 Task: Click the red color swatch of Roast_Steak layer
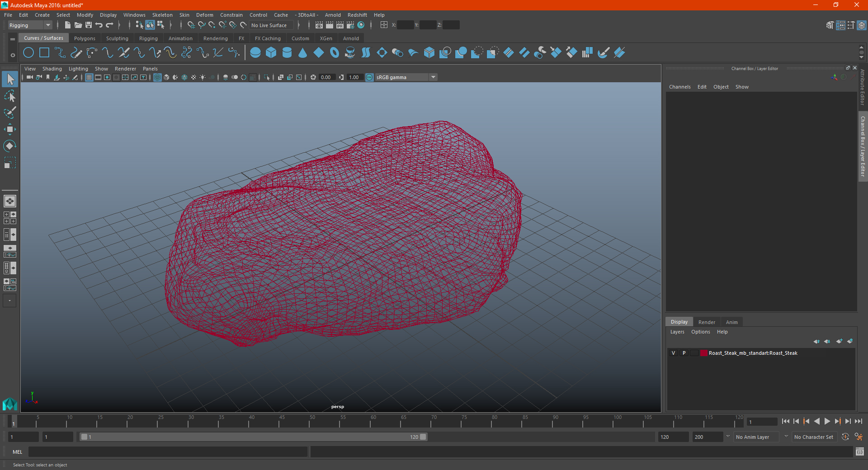coord(704,353)
